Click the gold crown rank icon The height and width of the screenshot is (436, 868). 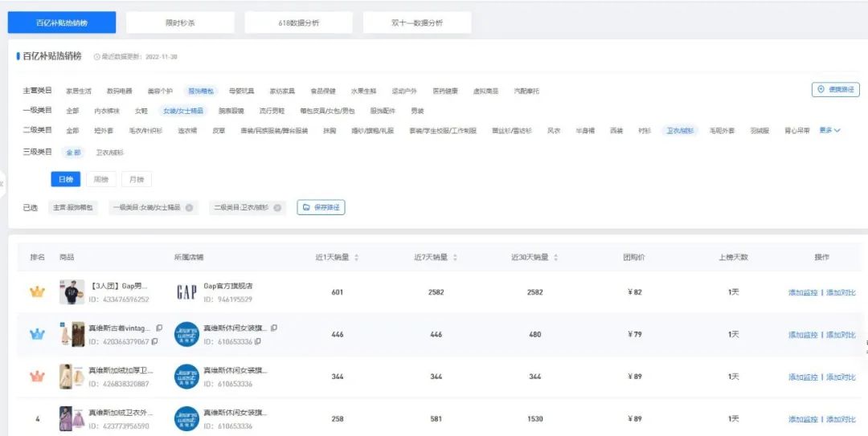click(x=37, y=292)
